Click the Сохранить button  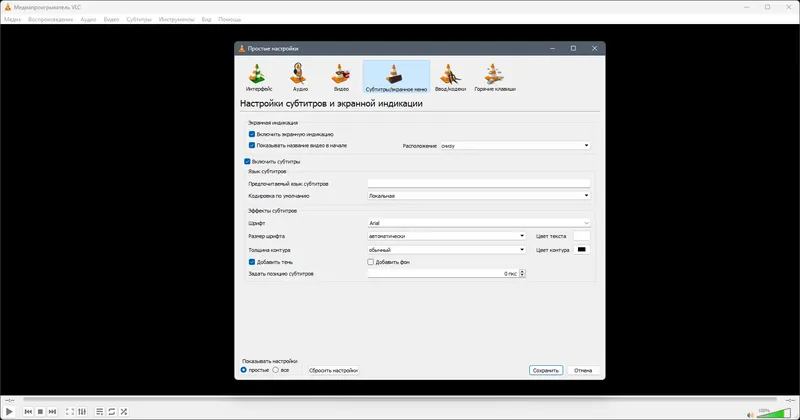pos(545,370)
